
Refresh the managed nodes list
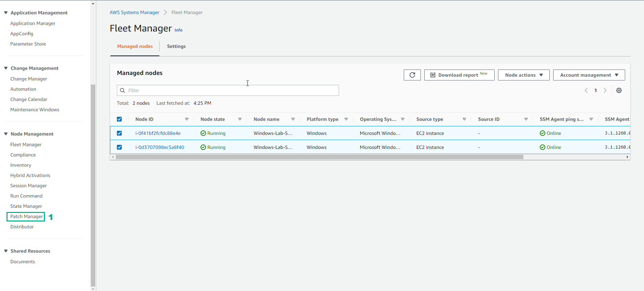412,75
